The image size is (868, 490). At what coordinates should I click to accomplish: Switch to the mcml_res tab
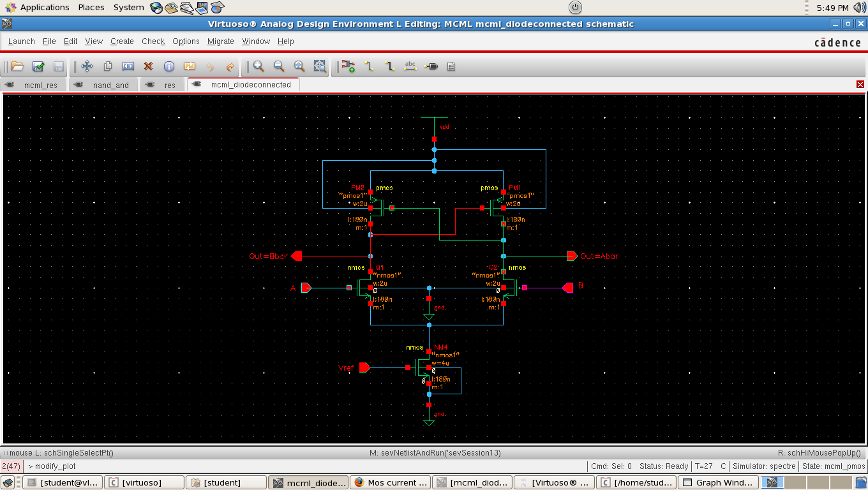tap(40, 85)
